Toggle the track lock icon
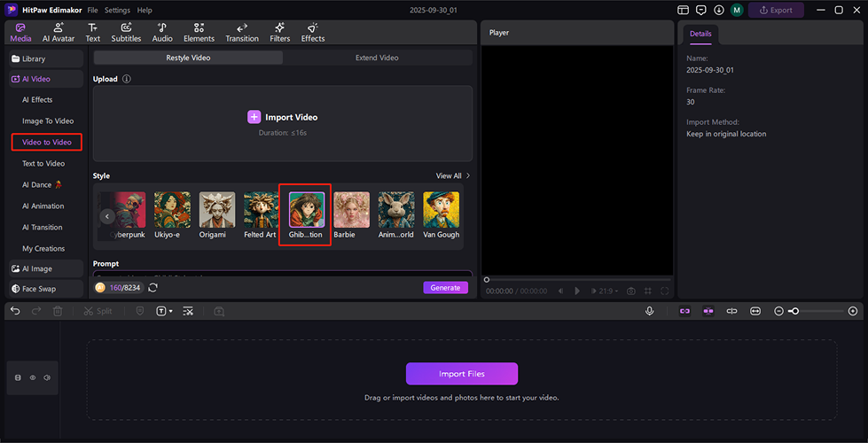The width and height of the screenshot is (868, 443). point(18,377)
